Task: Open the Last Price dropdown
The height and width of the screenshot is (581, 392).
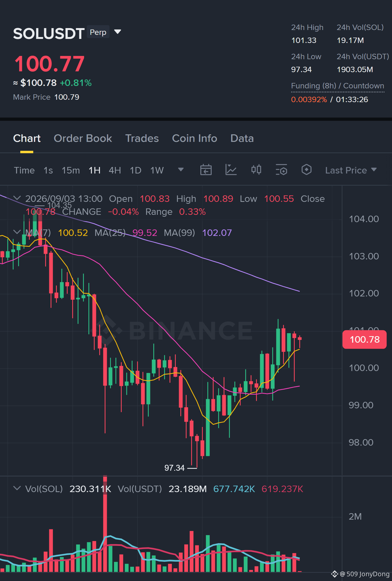Action: tap(351, 170)
